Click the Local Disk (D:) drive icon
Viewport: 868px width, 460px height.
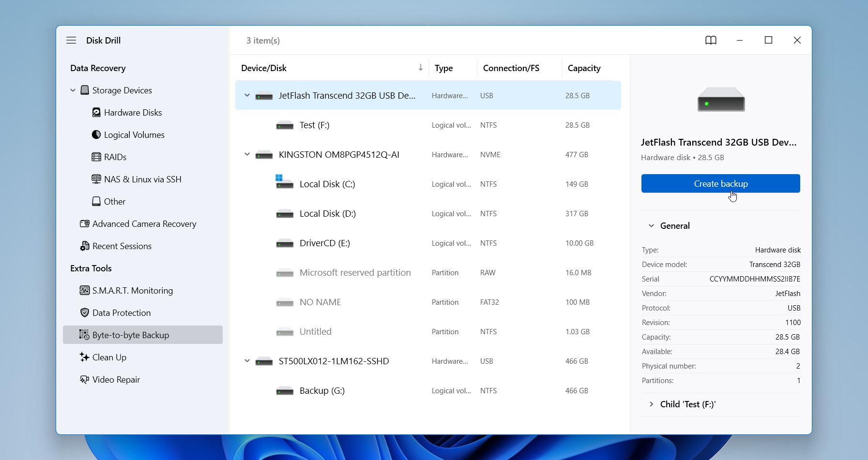coord(285,214)
